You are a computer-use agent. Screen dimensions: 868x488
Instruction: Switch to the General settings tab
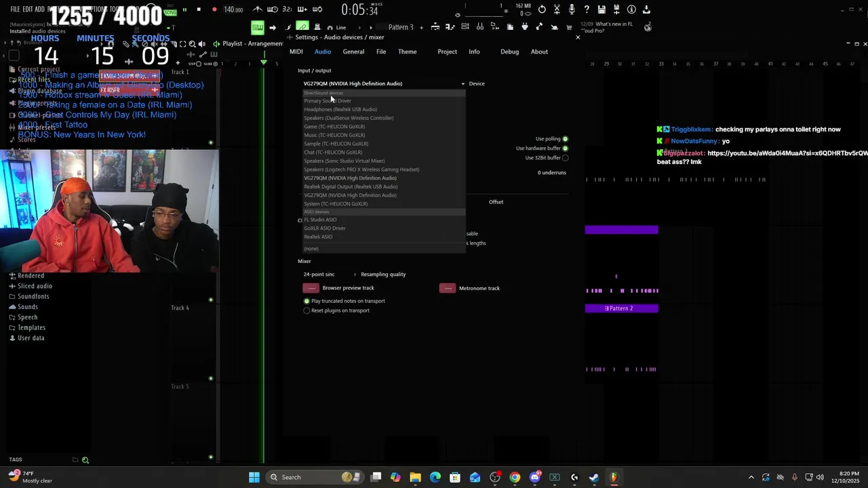(353, 52)
